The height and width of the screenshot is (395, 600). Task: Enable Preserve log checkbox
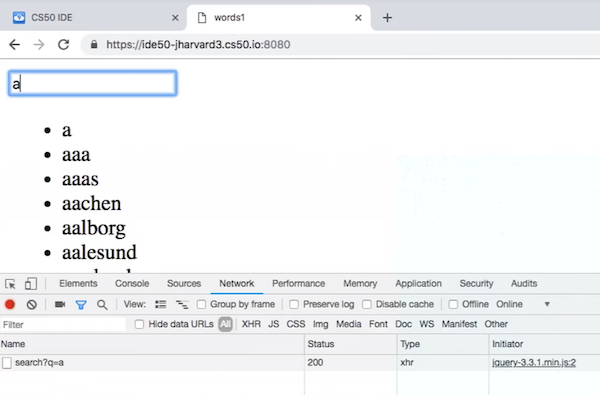click(294, 305)
